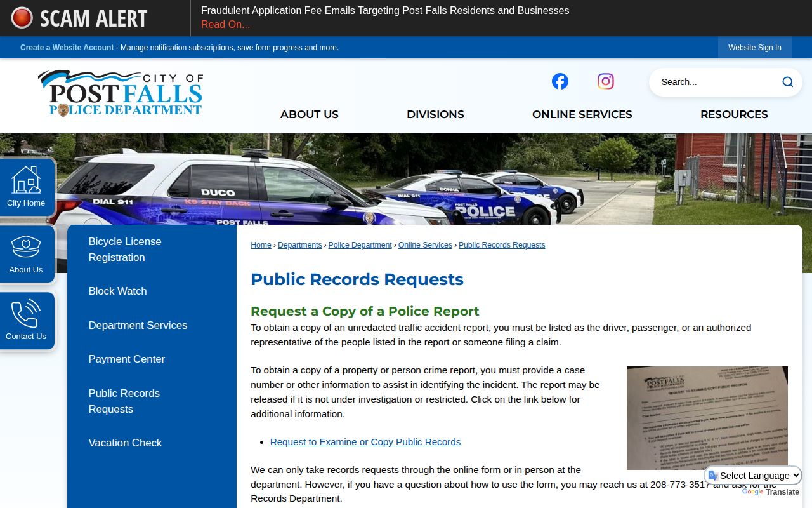Go to Online Services breadcrumb link
The height and width of the screenshot is (508, 812).
click(x=425, y=245)
